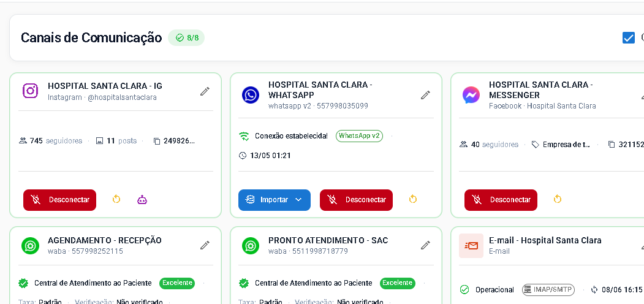Click Central de Atendimento ao Paciente on PRONTO ATENDIMENTO card

tap(313, 283)
